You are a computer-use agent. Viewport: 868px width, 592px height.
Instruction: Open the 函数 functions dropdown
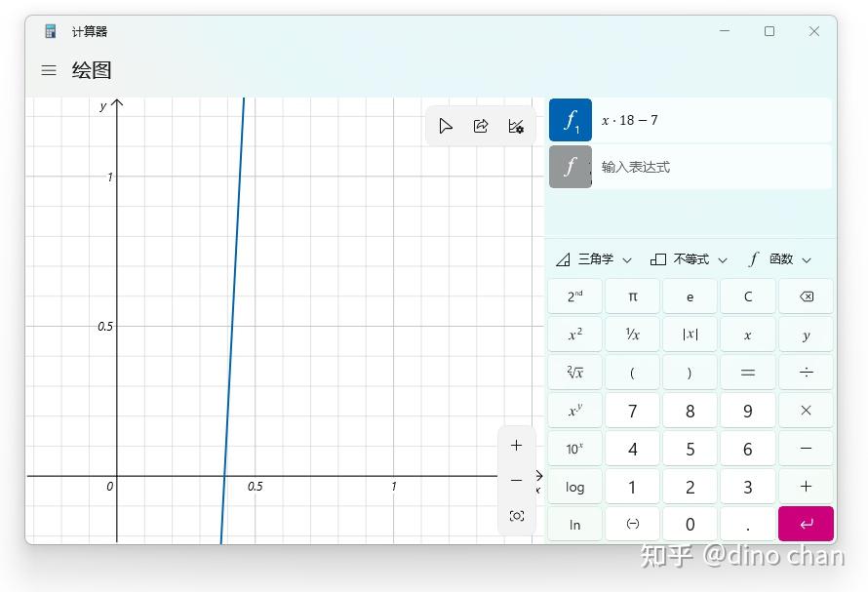(780, 259)
